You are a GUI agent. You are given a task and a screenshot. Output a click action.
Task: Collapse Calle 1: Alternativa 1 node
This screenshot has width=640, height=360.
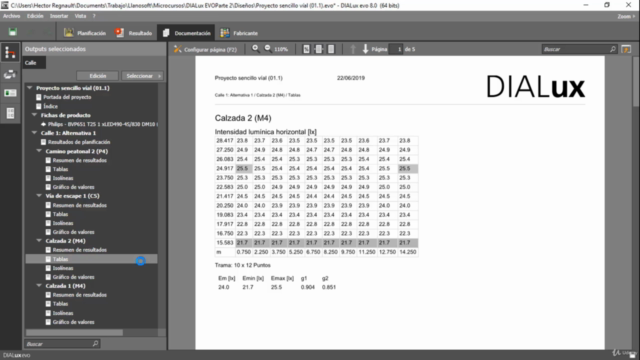tap(34, 133)
